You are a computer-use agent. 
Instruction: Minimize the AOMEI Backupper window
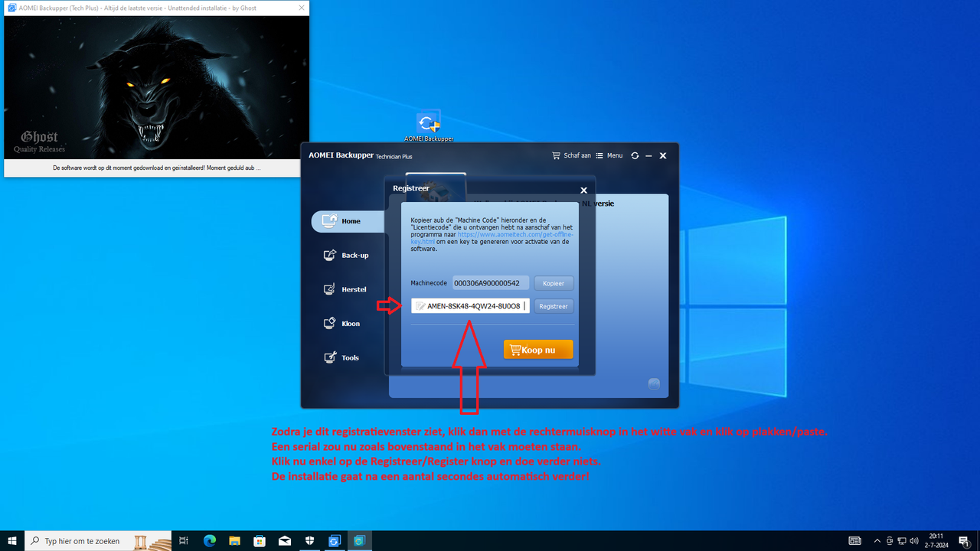(648, 155)
